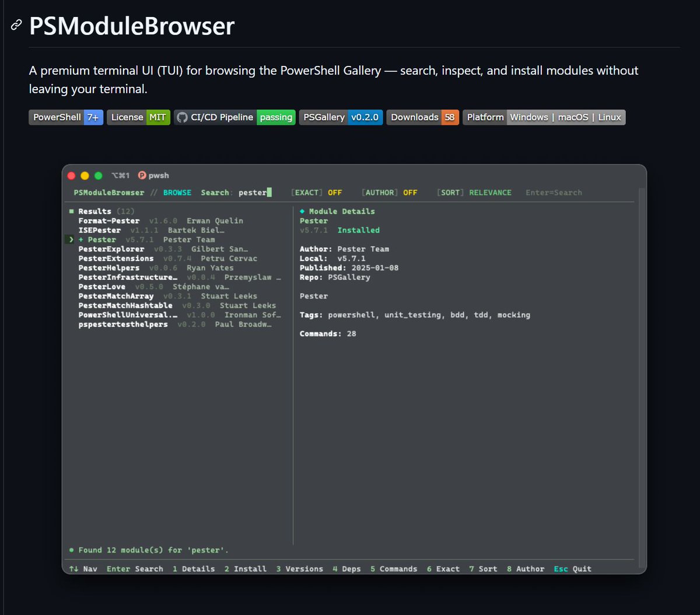Click the terminal screenshot image
This screenshot has width=700, height=615.
point(354,369)
